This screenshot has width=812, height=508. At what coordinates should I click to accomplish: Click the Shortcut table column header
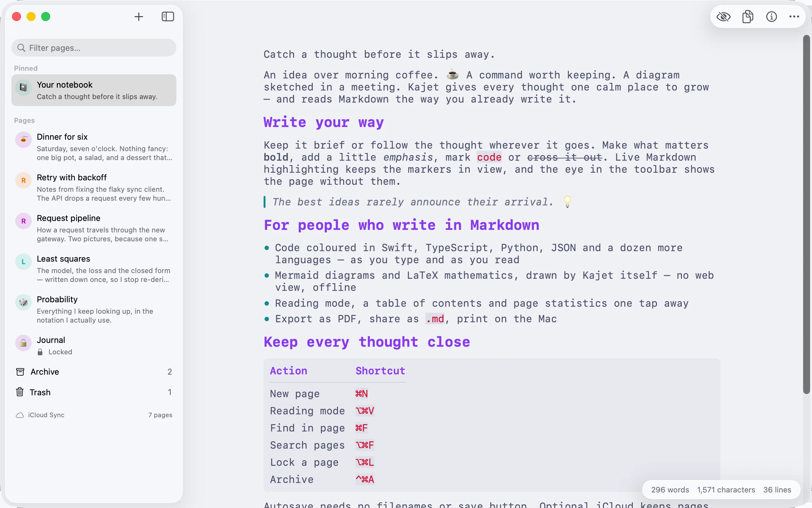coord(380,371)
